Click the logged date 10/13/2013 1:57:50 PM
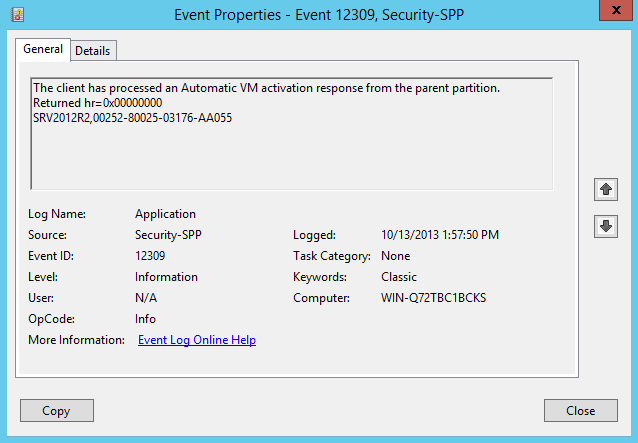The height and width of the screenshot is (443, 638). 440,235
